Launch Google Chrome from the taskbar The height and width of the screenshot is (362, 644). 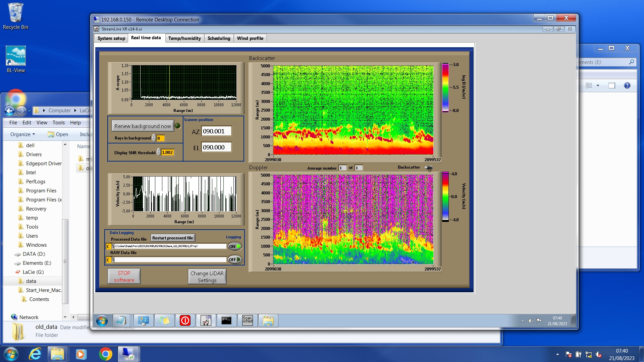point(105,354)
